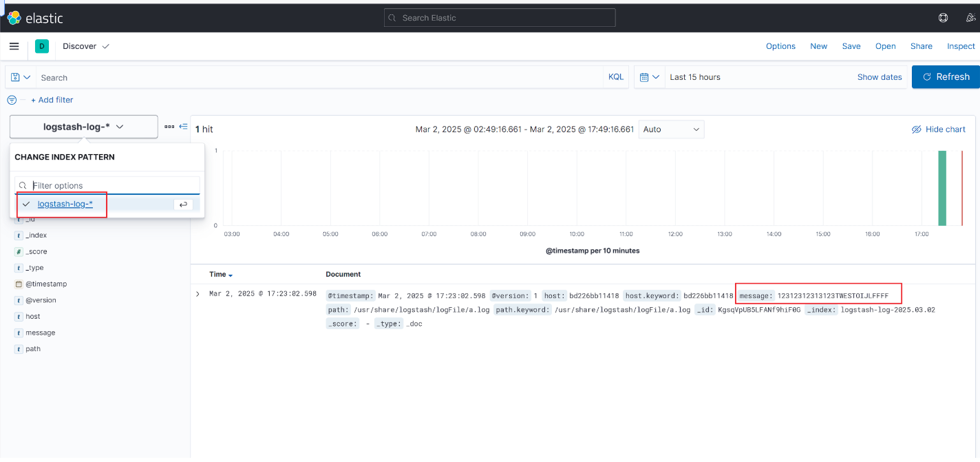
Task: Open the help menu icon
Action: (x=943, y=18)
